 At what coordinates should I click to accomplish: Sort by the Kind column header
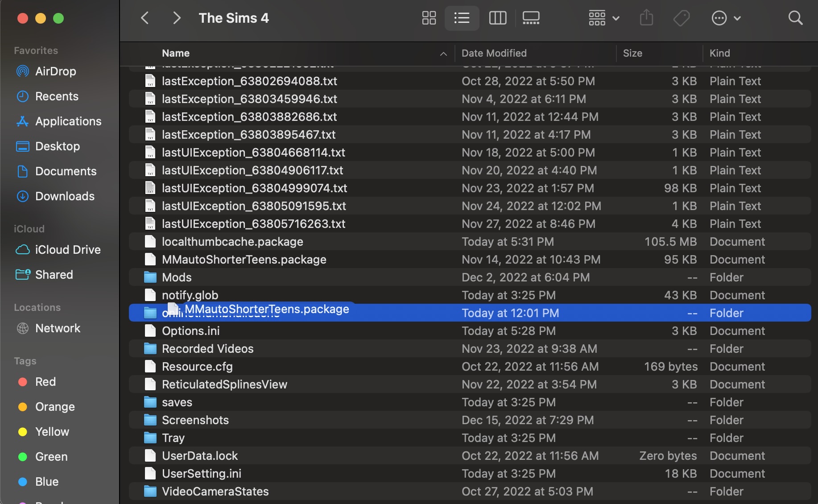pyautogui.click(x=719, y=53)
